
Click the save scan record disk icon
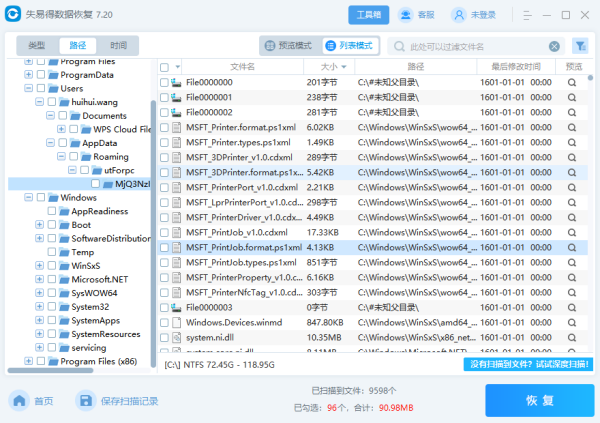pyautogui.click(x=86, y=401)
